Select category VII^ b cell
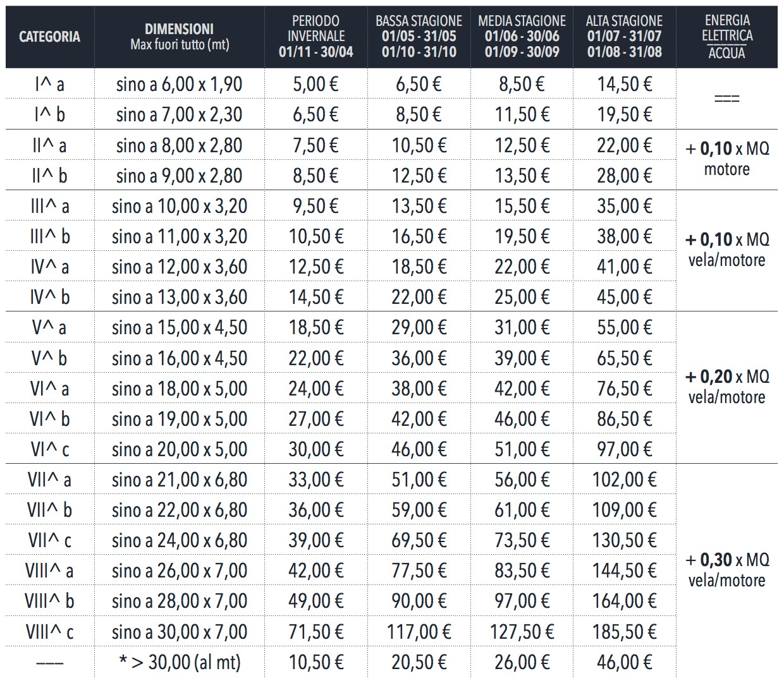The width and height of the screenshot is (784, 695). pos(49,510)
